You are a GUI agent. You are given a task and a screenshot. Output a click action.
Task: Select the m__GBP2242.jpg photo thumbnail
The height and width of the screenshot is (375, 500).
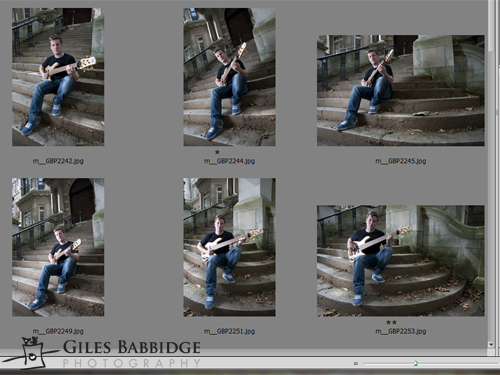pos(58,77)
